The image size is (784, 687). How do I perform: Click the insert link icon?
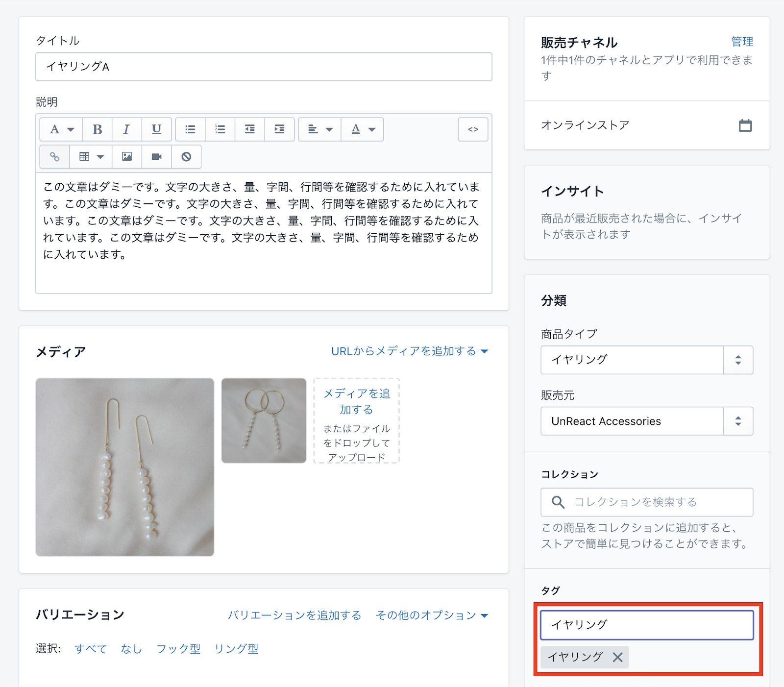[54, 157]
